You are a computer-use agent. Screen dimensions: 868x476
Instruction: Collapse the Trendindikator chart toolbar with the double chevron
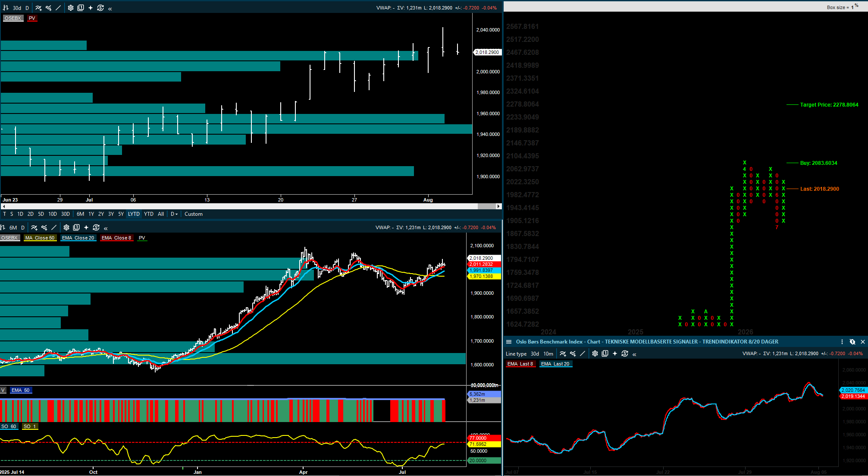(634, 354)
